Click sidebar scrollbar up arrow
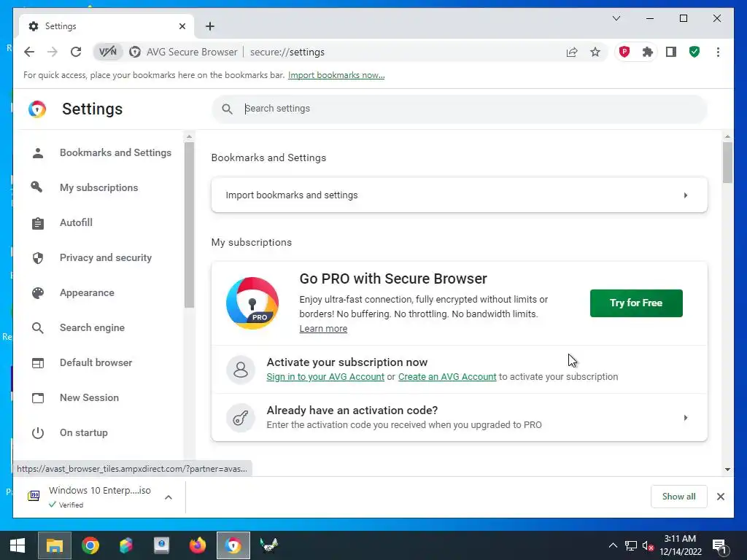This screenshot has height=560, width=747. tap(189, 136)
